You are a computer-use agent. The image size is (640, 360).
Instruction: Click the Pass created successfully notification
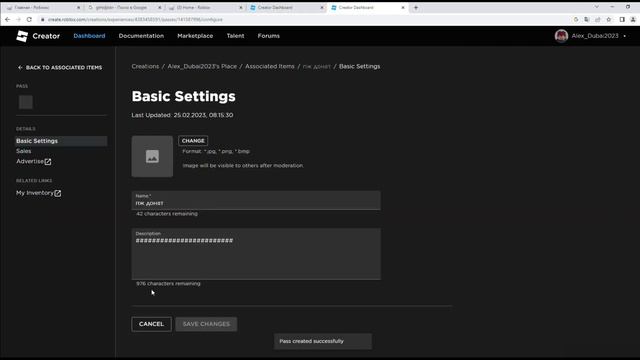pyautogui.click(x=323, y=341)
